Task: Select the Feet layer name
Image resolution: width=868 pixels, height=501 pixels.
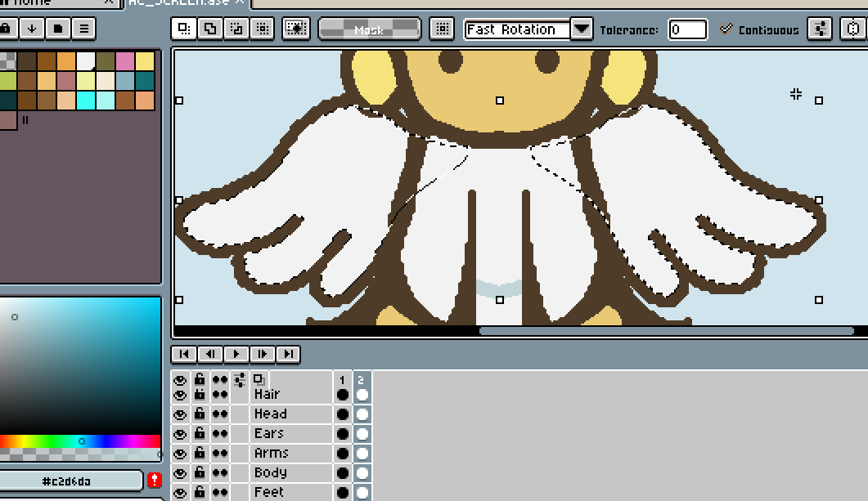Action: tap(268, 492)
